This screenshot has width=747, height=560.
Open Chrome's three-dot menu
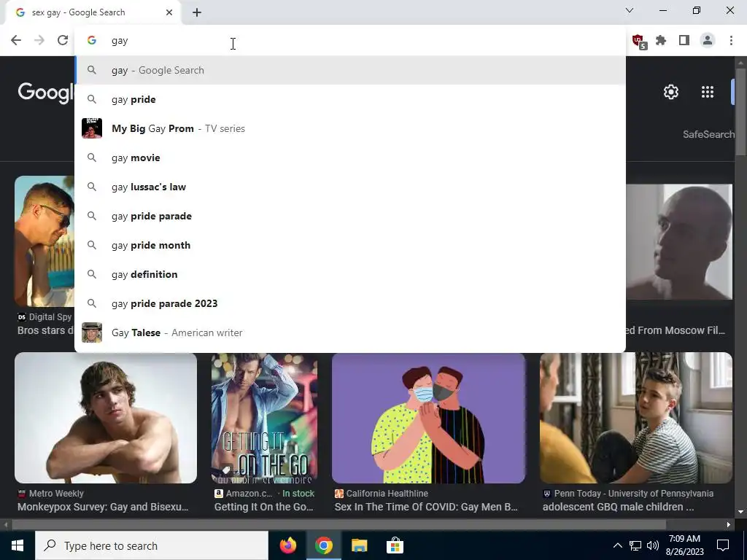coord(731,41)
